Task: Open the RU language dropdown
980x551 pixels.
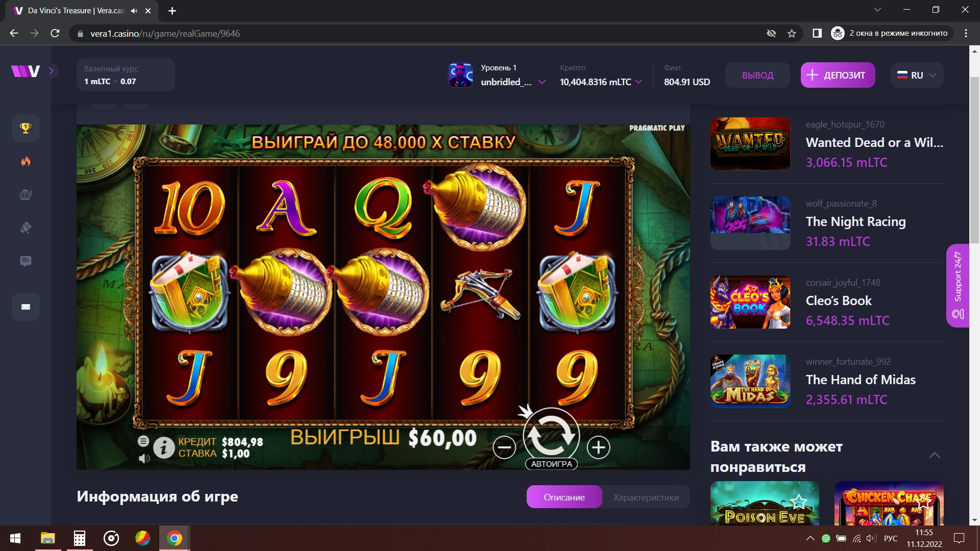Action: (917, 75)
